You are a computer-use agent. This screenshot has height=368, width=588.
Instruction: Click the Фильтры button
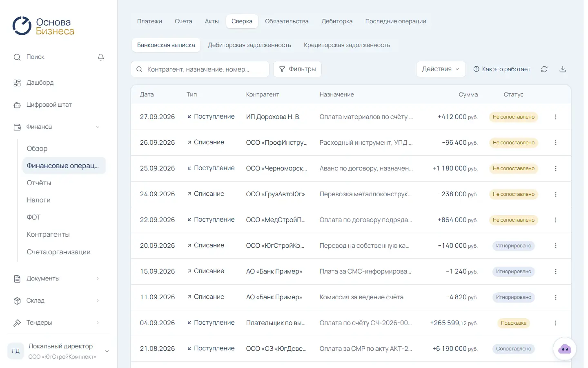coord(297,69)
